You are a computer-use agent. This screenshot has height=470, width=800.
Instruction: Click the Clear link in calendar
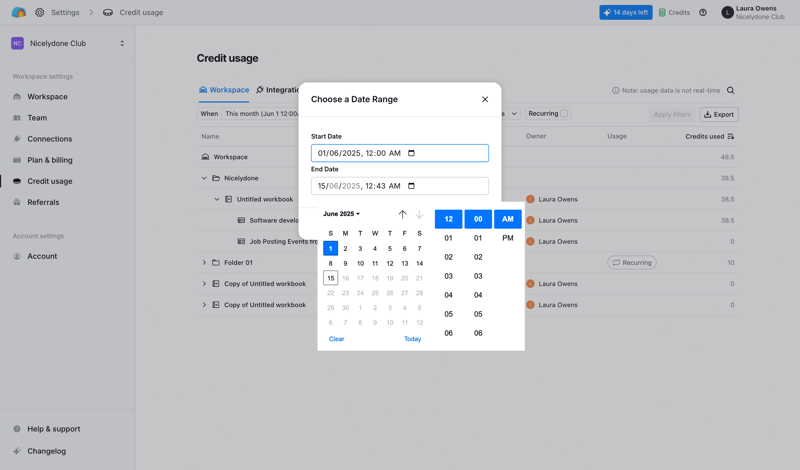pyautogui.click(x=336, y=339)
